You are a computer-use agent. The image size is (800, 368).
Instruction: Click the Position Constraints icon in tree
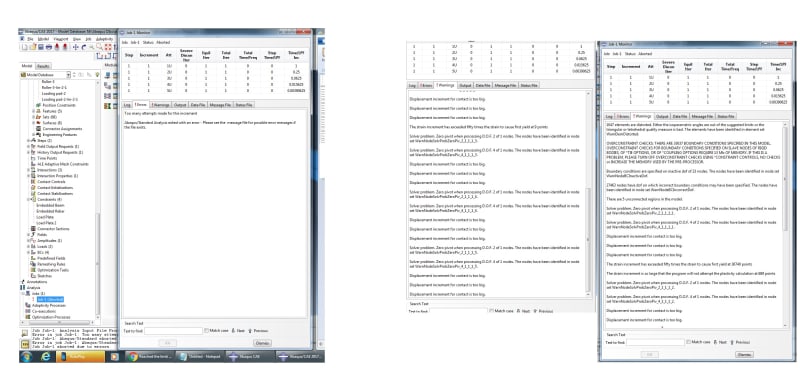click(x=38, y=105)
